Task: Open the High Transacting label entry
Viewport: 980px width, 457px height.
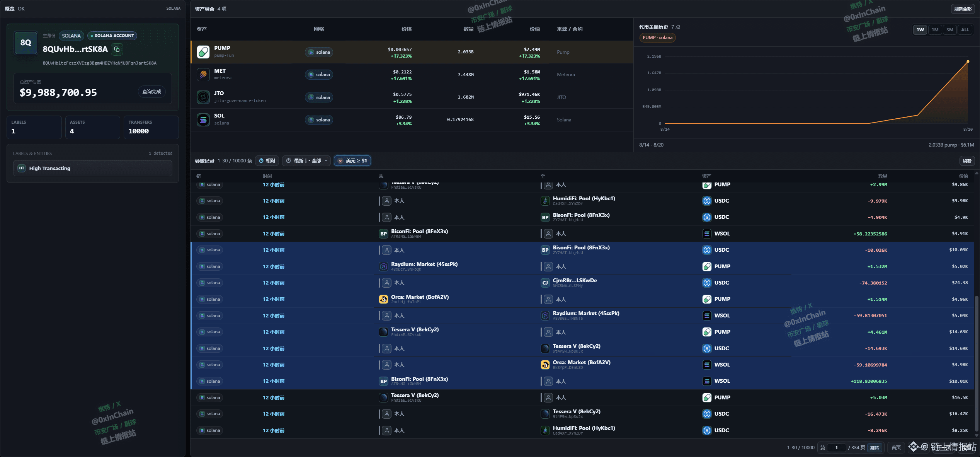Action: tap(93, 168)
